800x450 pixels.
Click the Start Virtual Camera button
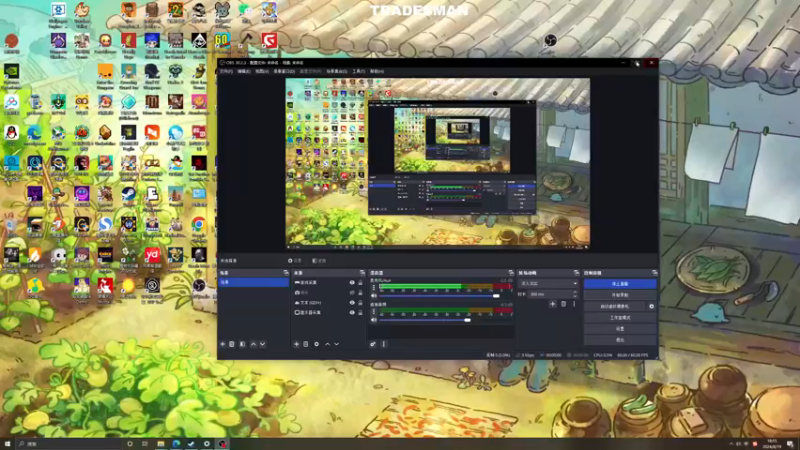pyautogui.click(x=615, y=307)
